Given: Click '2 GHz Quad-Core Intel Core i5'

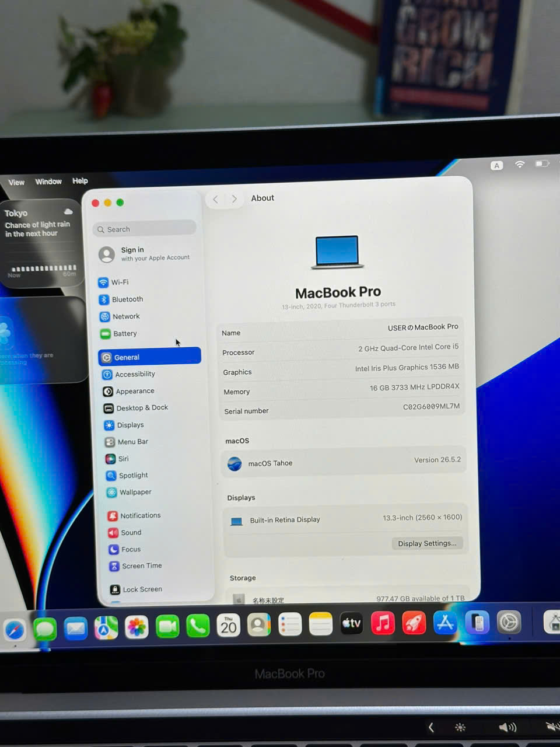Looking at the screenshot, I should (408, 347).
